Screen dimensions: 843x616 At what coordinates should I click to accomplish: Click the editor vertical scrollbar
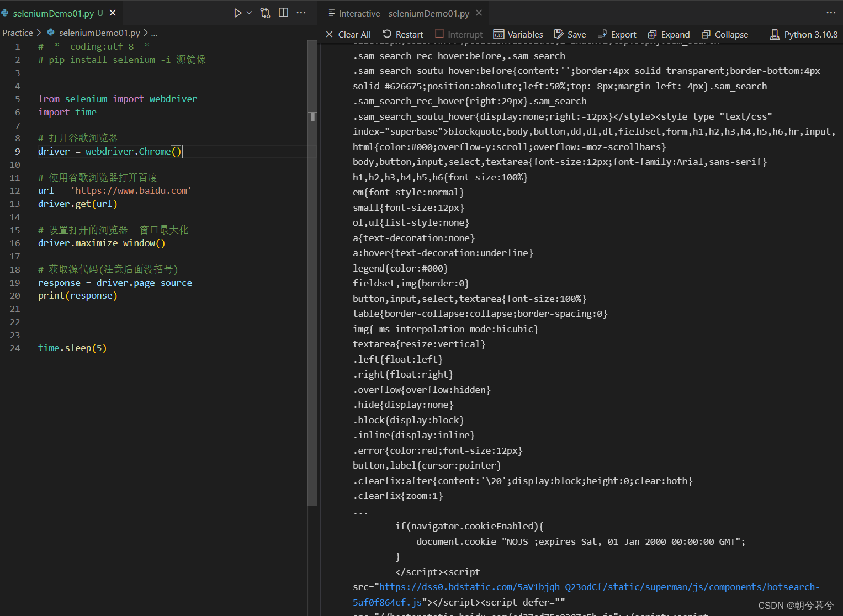[x=312, y=273]
